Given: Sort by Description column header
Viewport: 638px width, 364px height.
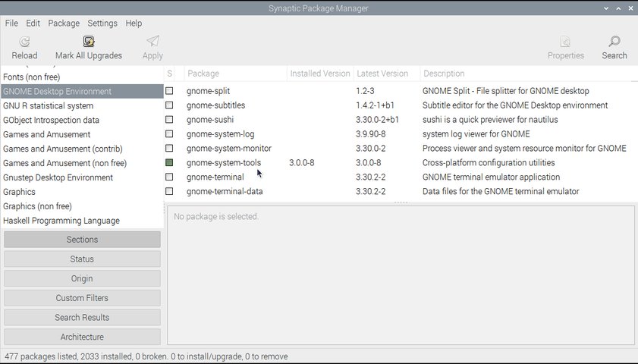Looking at the screenshot, I should (529, 74).
